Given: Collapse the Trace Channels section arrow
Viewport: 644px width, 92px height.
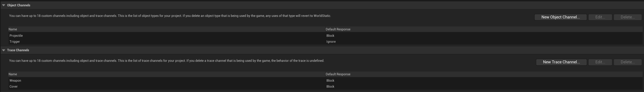Looking at the screenshot, I should (4, 50).
